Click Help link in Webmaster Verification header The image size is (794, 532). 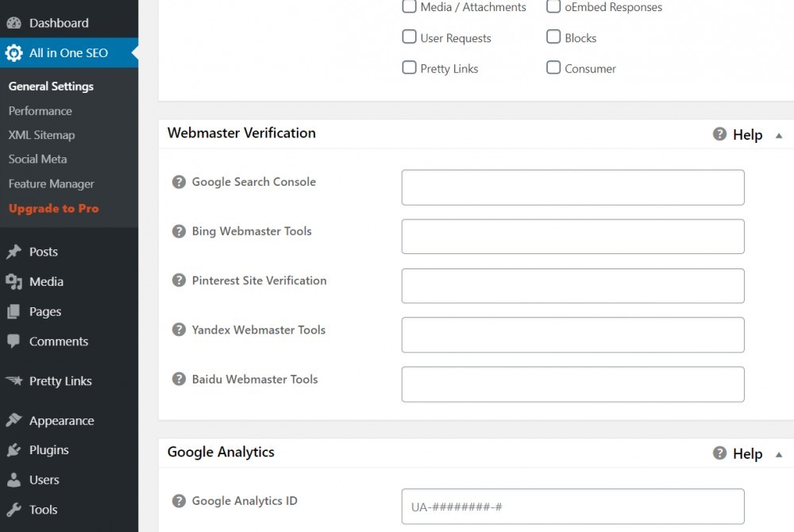click(x=747, y=135)
